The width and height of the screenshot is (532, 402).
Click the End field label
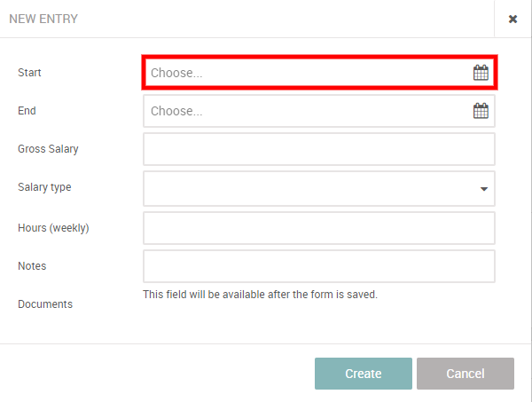(x=27, y=111)
